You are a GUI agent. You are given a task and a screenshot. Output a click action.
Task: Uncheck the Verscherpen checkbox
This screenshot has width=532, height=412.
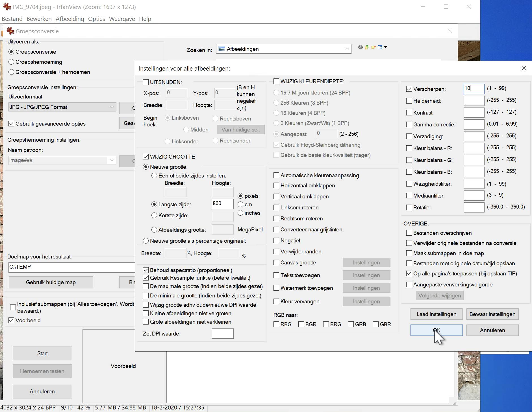(409, 89)
